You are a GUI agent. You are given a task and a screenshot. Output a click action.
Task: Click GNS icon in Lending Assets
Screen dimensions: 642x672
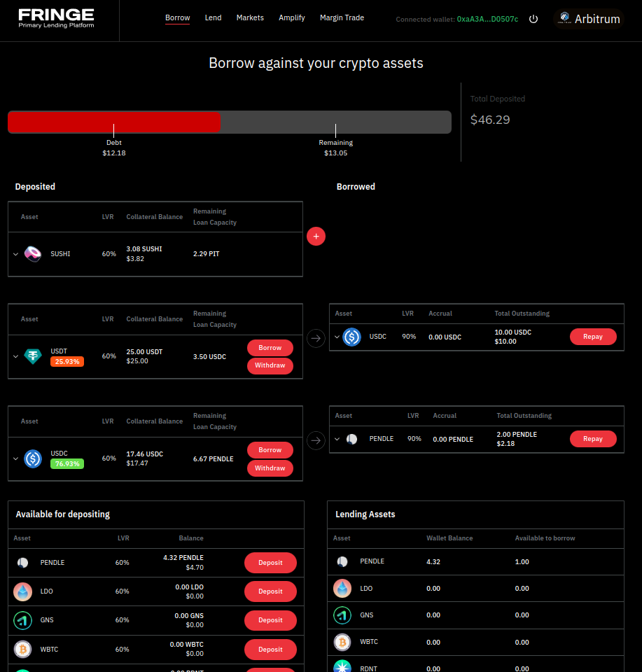342,615
